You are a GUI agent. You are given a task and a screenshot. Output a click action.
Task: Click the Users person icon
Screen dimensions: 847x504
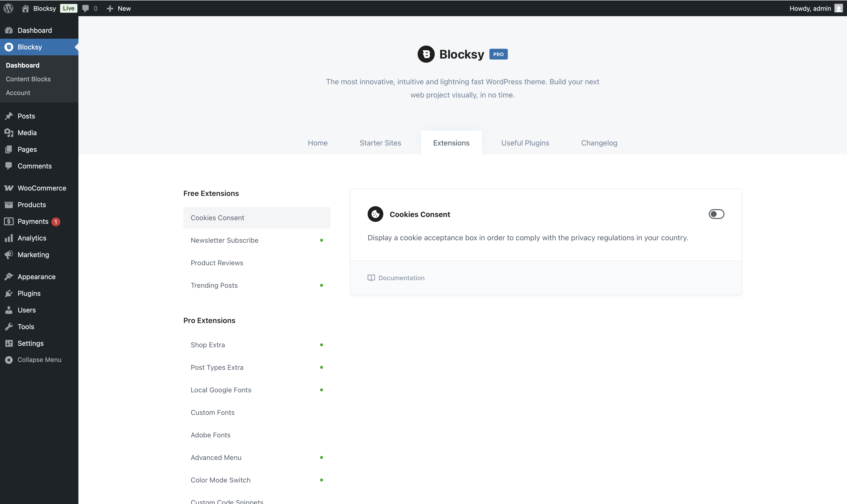(9, 310)
